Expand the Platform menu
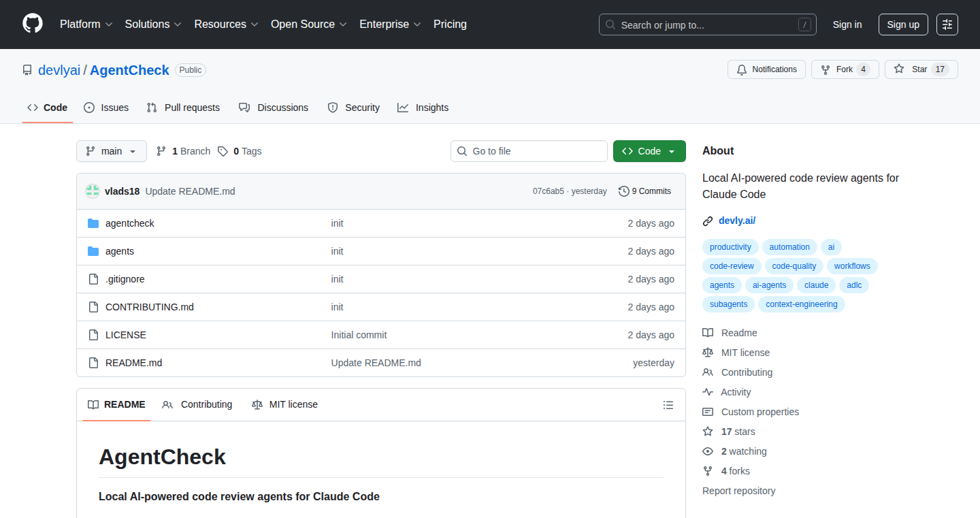Image resolution: width=980 pixels, height=518 pixels. 86,25
